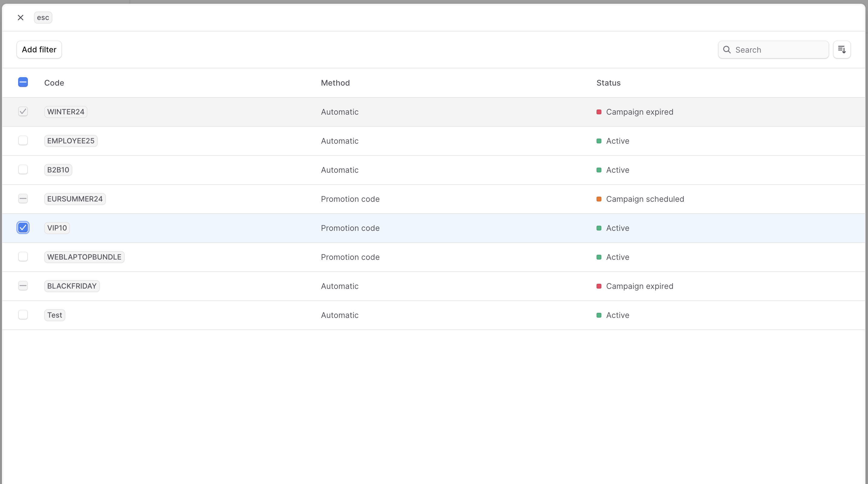Click the BLACKFRIDAY code badge
This screenshot has width=868, height=484.
[x=72, y=286]
